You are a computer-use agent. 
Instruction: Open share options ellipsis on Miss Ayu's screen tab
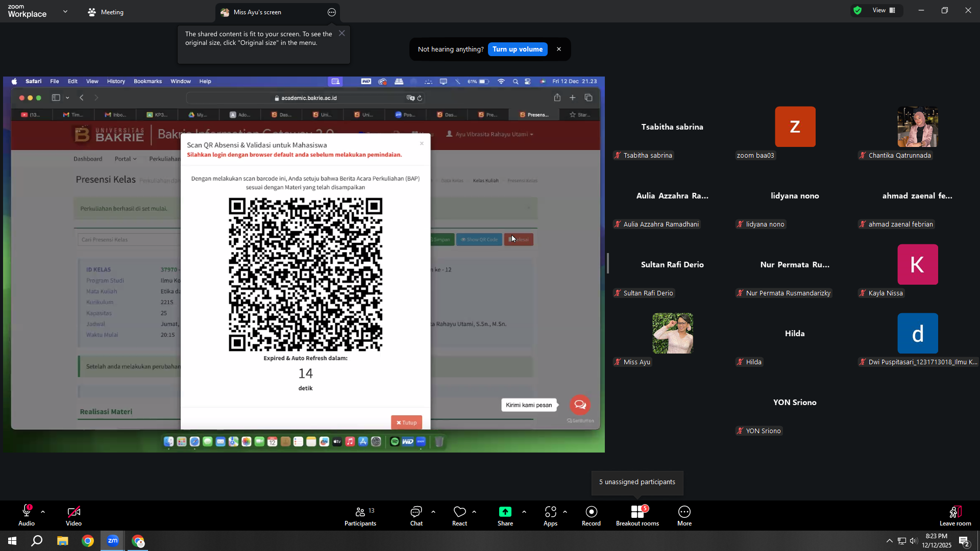[332, 12]
